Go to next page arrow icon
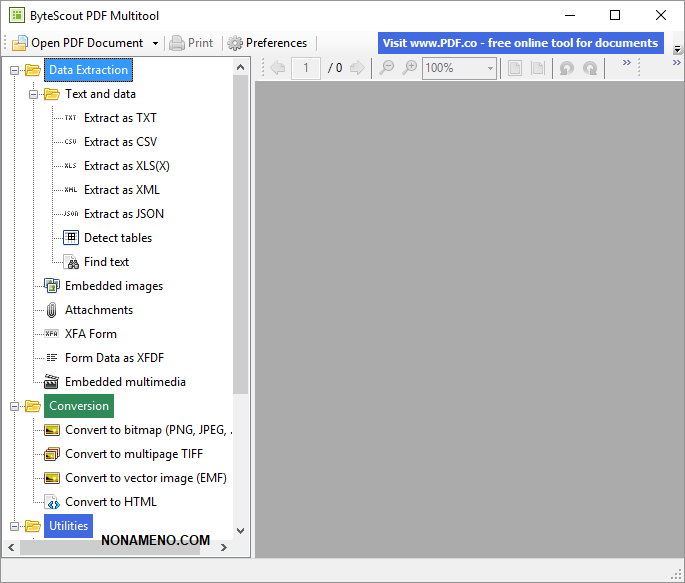 [x=357, y=68]
